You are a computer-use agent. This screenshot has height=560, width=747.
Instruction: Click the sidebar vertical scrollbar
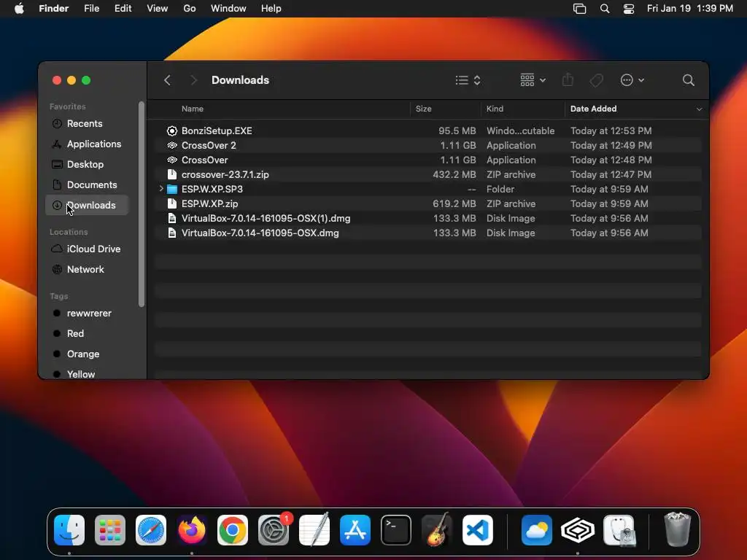[142, 204]
